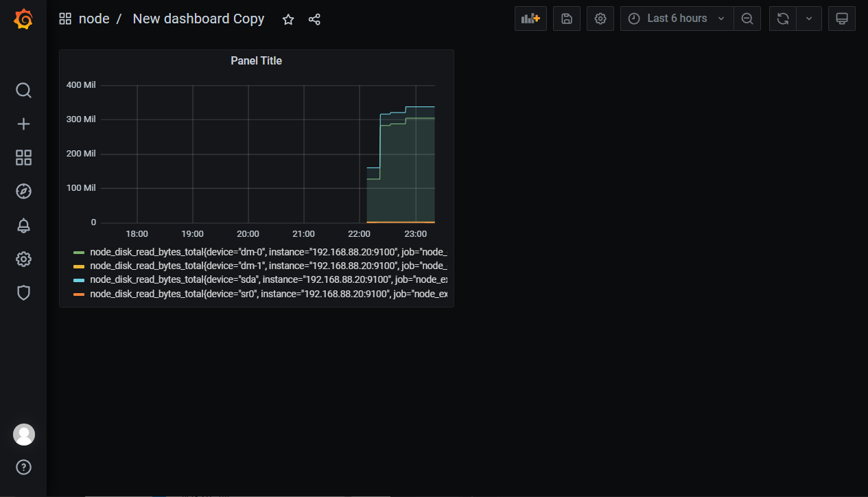Open the Last 6 hours time picker
868x497 pixels.
point(677,19)
